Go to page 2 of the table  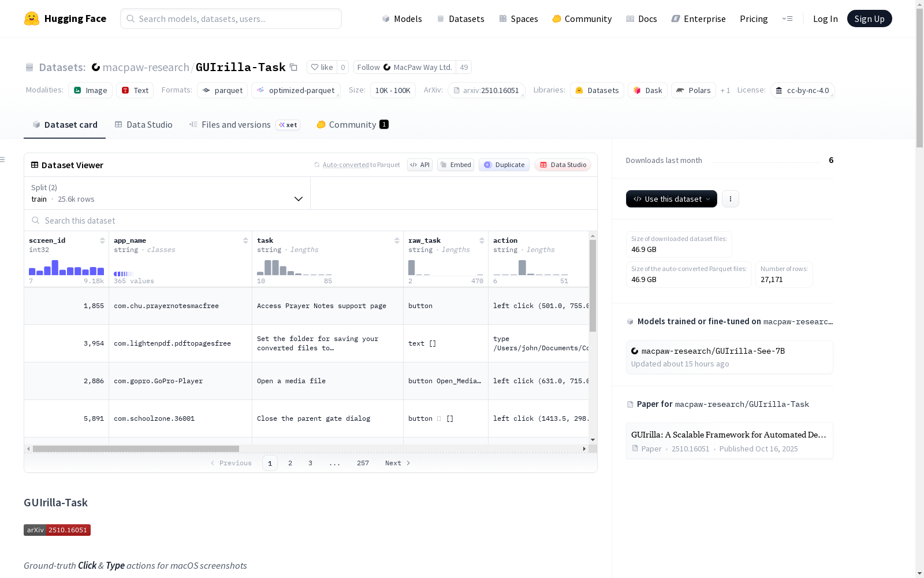tap(290, 463)
